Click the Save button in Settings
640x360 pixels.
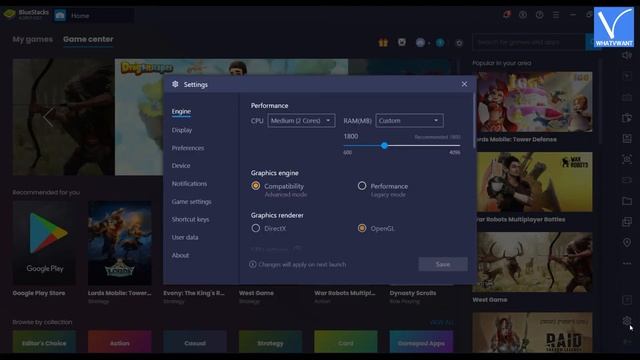tap(443, 264)
